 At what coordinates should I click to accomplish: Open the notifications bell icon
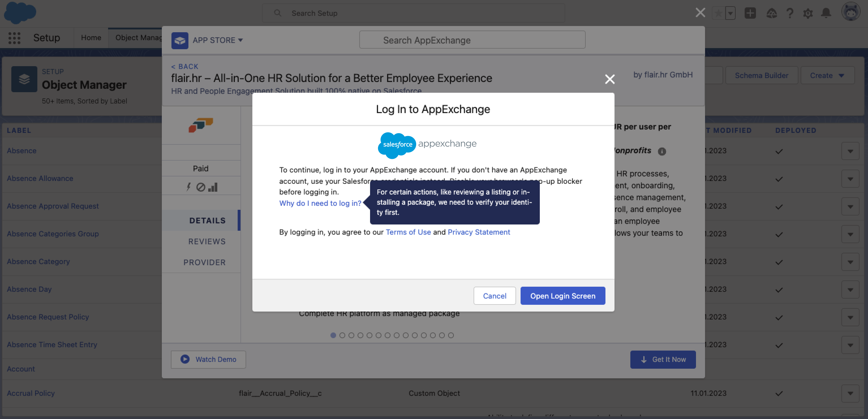coord(826,13)
